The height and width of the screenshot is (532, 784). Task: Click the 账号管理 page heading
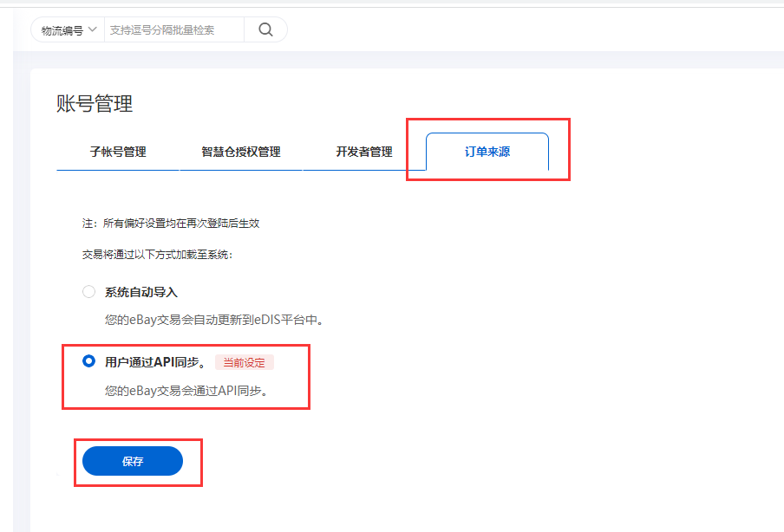tap(95, 104)
